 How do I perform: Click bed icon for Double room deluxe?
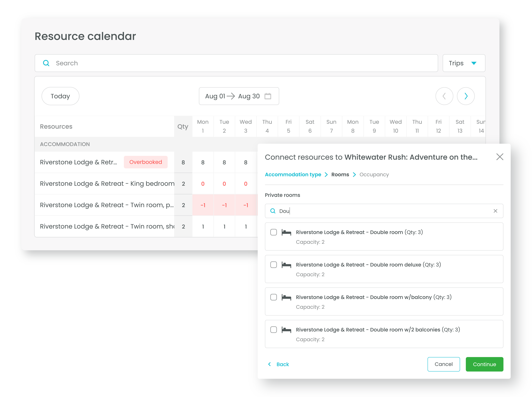[286, 265]
